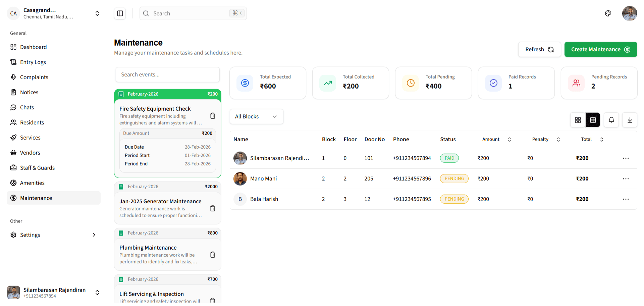This screenshot has width=644, height=306.
Task: Select the Entry Logs sidebar item
Action: (33, 62)
